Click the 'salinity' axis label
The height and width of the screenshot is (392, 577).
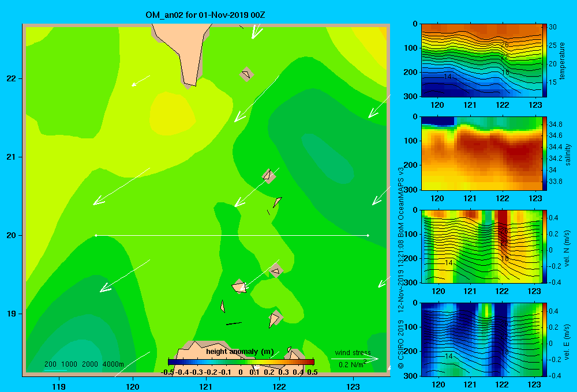568,154
